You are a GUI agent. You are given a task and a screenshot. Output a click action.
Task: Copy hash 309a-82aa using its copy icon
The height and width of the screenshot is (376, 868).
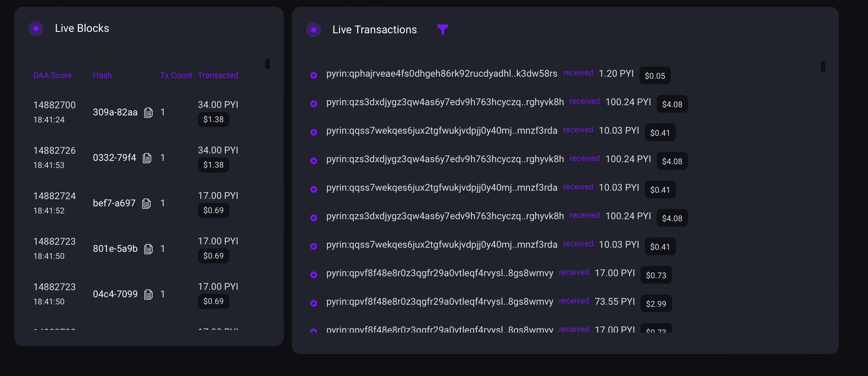(x=148, y=112)
